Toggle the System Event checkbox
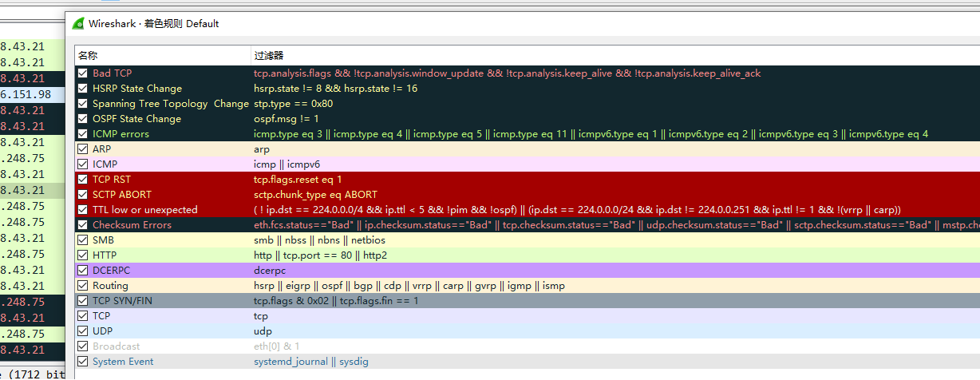980x380 pixels. tap(82, 362)
